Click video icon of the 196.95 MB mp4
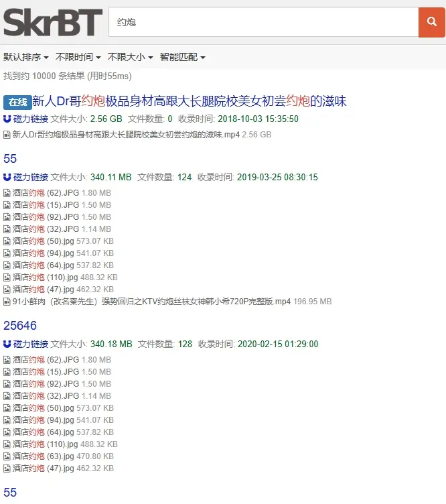446x504 pixels. click(7, 302)
